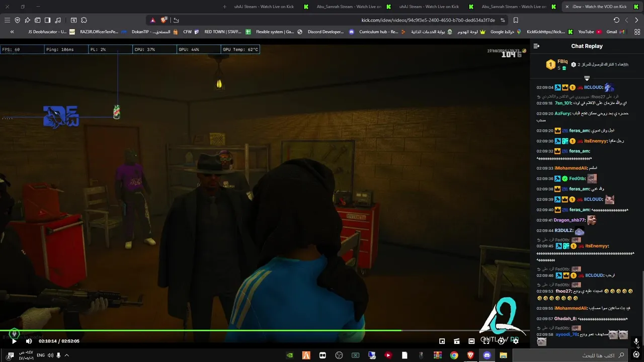Open Flexible system bookmark
Image resolution: width=644 pixels, height=362 pixels.
[278, 32]
